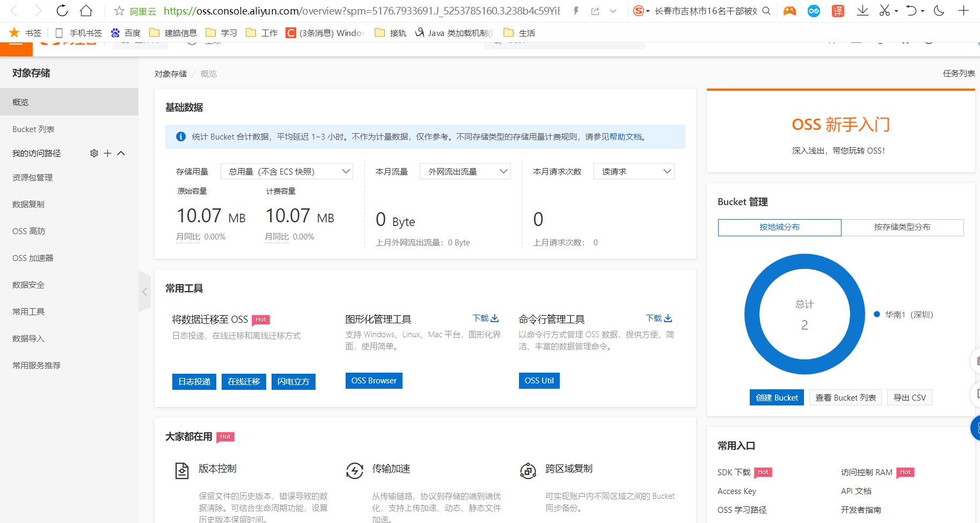Click the browser back arrow
This screenshot has width=980, height=523.
pyautogui.click(x=14, y=11)
